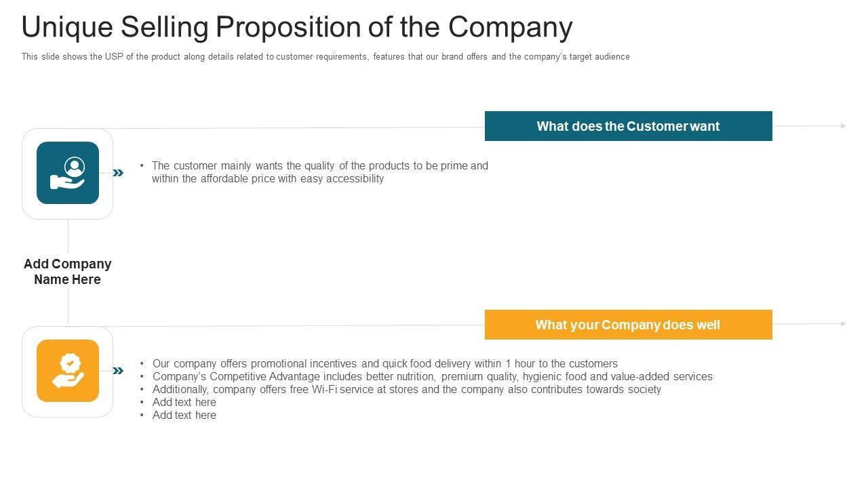Select the subtitle describing the USP slide
Screen dimensions: 868x488
tap(325, 57)
